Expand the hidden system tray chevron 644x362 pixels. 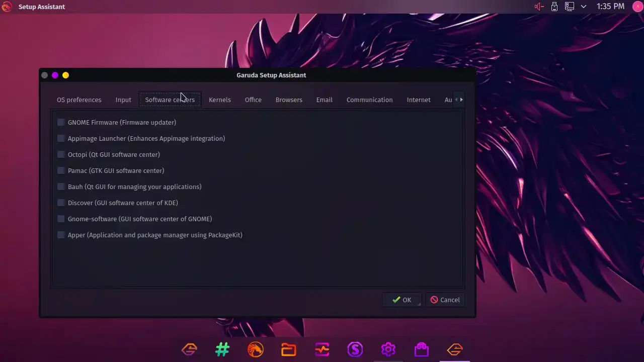click(x=584, y=7)
